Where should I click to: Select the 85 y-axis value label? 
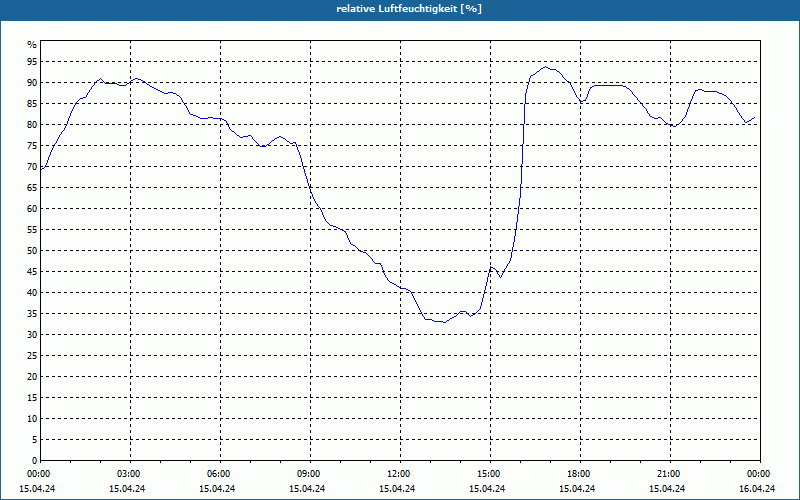(x=32, y=104)
